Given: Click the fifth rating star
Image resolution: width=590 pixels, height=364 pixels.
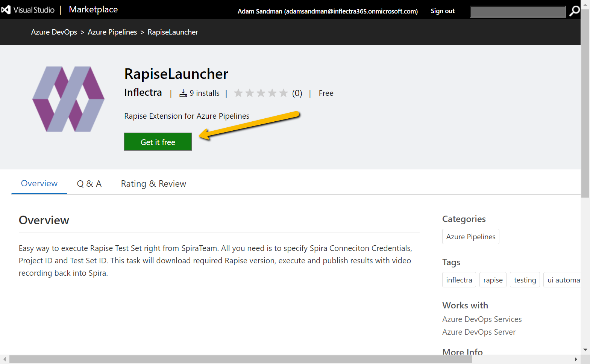Looking at the screenshot, I should pyautogui.click(x=284, y=93).
